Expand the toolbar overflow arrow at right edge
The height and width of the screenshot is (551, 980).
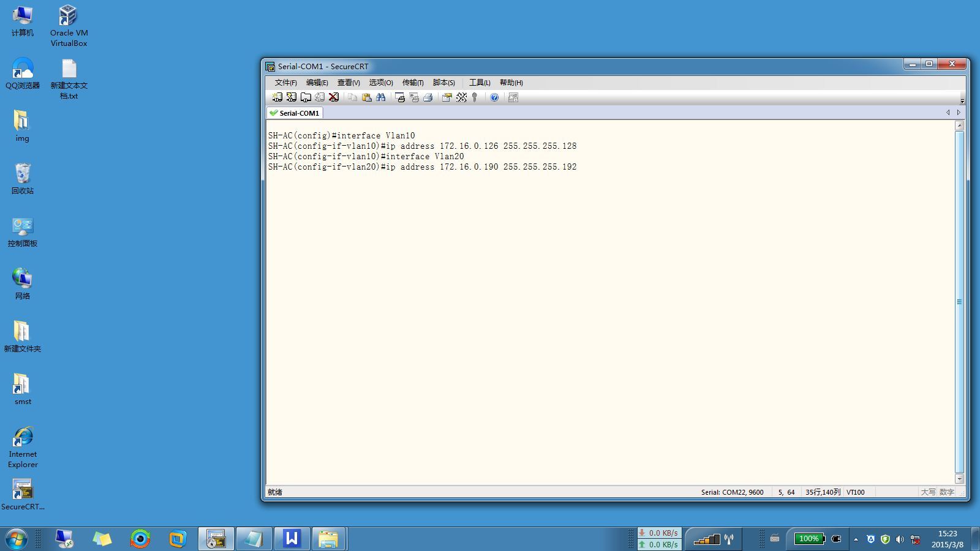[962, 100]
